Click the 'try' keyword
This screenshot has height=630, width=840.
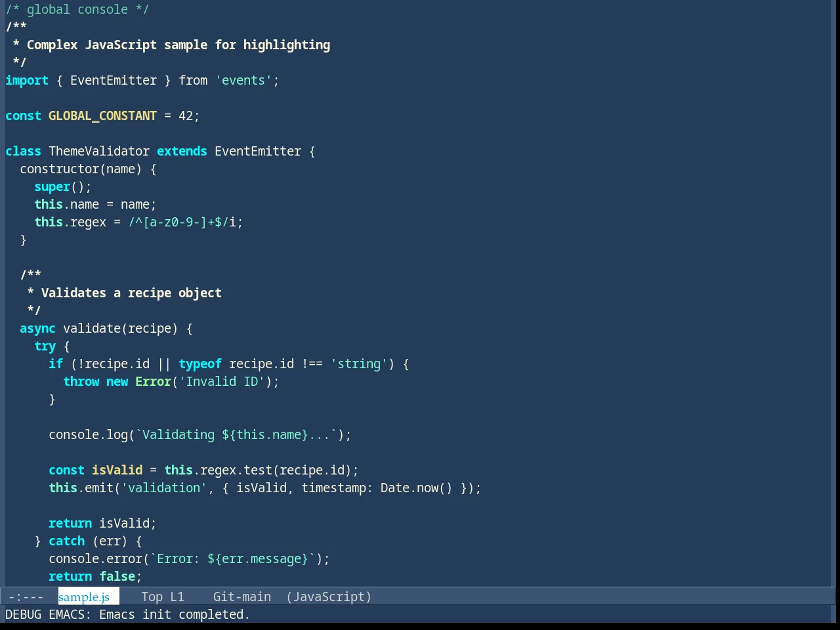(x=45, y=346)
